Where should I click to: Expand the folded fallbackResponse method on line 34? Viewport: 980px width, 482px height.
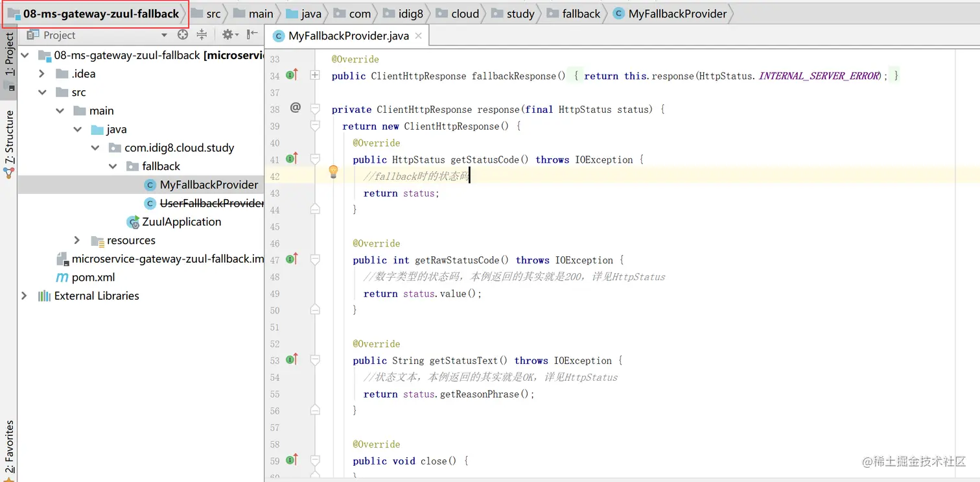coord(315,75)
